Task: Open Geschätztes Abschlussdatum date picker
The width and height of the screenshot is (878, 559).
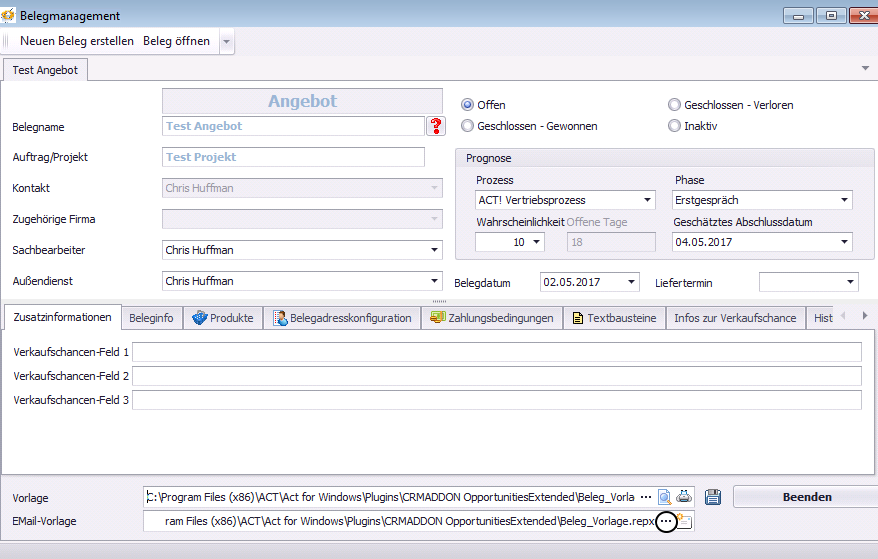Action: pos(844,242)
